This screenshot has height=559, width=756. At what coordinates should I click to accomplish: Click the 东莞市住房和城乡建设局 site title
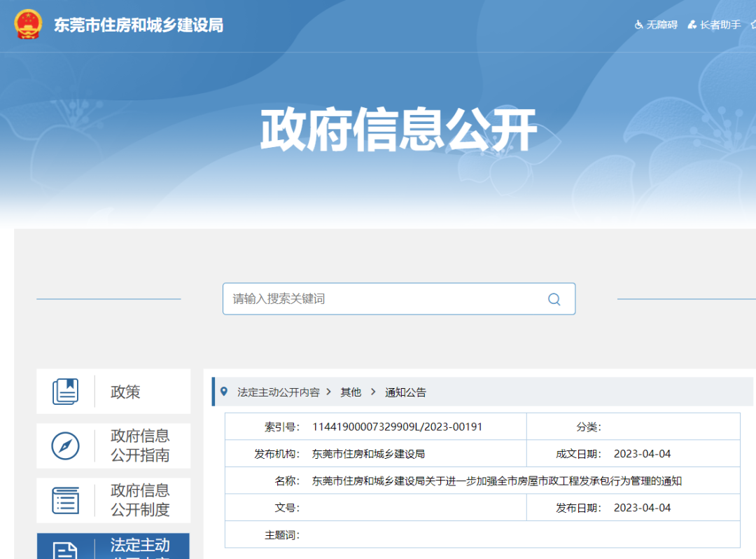139,25
